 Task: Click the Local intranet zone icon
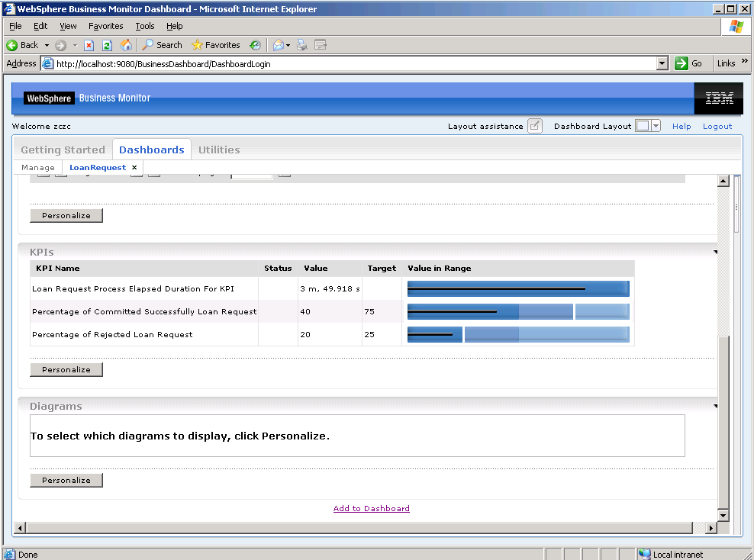coord(644,554)
